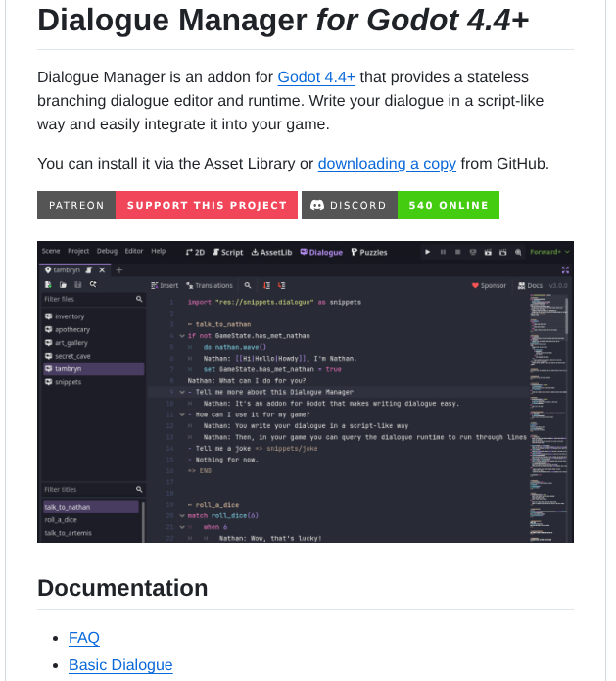Image resolution: width=616 pixels, height=681 pixels.
Task: Click the Run current scene clapper icon
Action: (488, 252)
